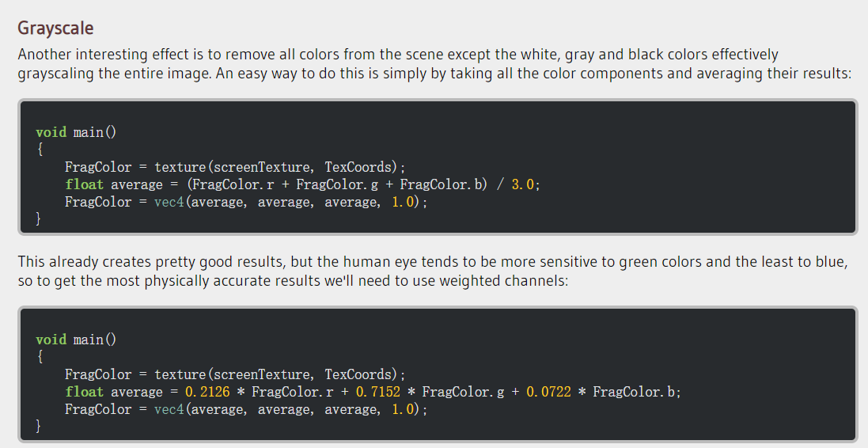This screenshot has height=448, width=868.
Task: Click the paragraph starting "Another interesting effect"
Action: pos(434,64)
